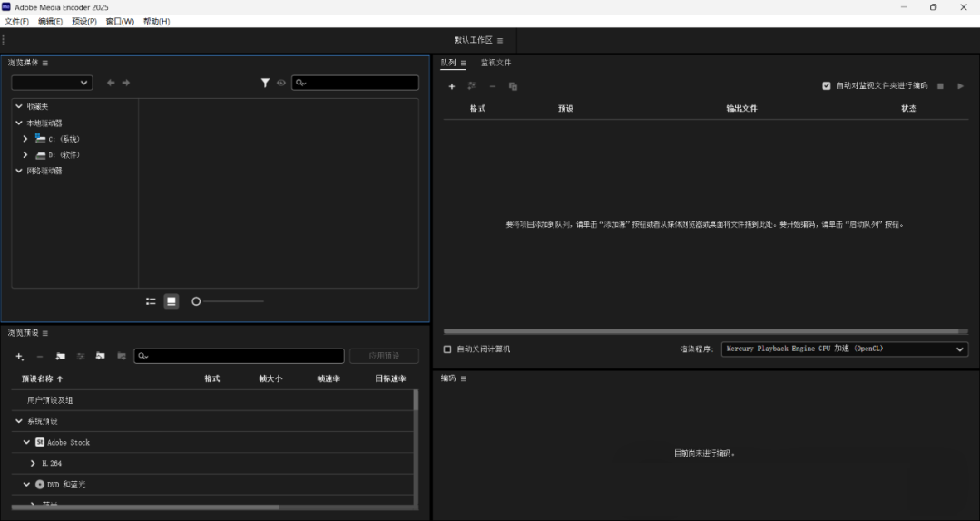Viewport: 980px width, 521px height.
Task: Click the create new preset plus icon
Action: coord(19,357)
